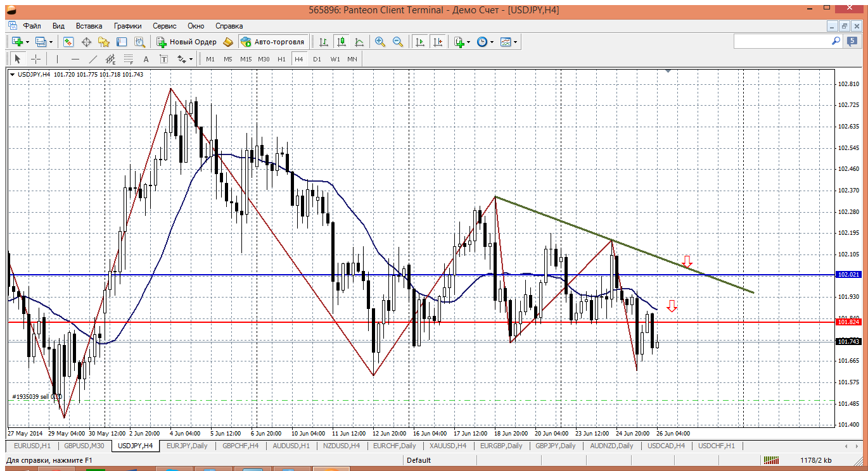Launch the Strategy Tester
The width and height of the screenshot is (868, 471).
(139, 42)
